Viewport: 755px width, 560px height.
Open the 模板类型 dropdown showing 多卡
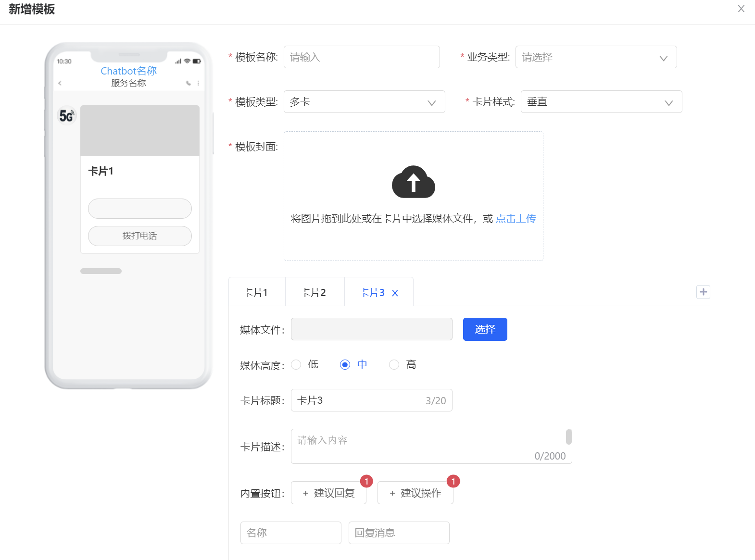pyautogui.click(x=364, y=102)
